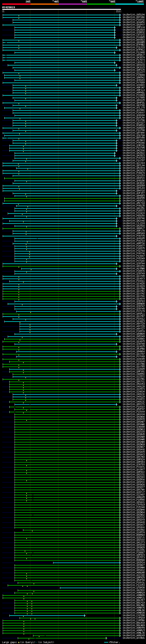Pick hit label UniRef100_P17673
Viewport: 146px width, 644px height.
[134, 60]
